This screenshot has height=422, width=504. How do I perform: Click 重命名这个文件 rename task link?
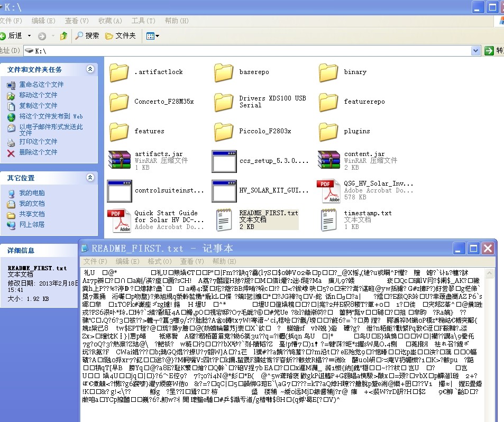pos(41,85)
